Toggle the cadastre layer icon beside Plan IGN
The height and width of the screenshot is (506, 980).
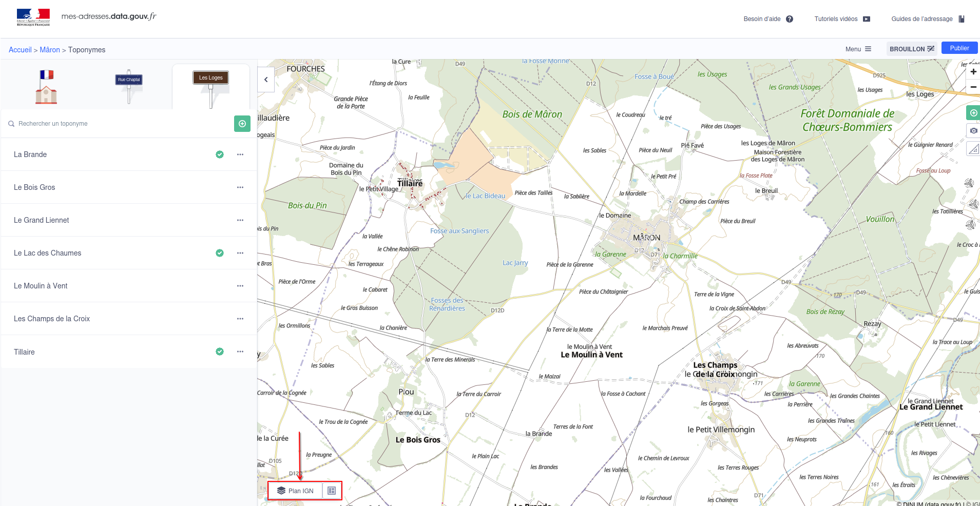pyautogui.click(x=332, y=491)
